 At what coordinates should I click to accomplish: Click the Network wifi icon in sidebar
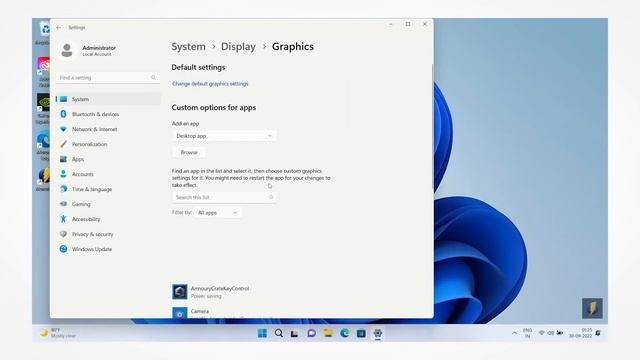tap(63, 129)
